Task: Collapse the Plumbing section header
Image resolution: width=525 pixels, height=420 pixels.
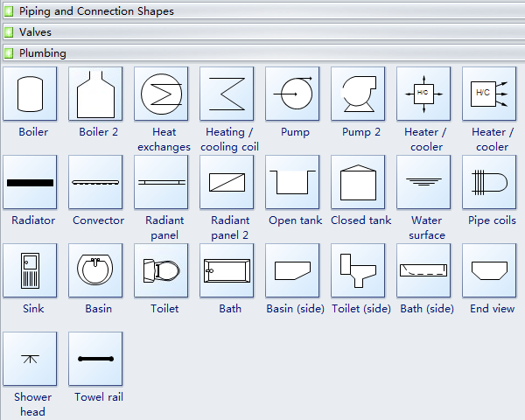Action: click(42, 53)
